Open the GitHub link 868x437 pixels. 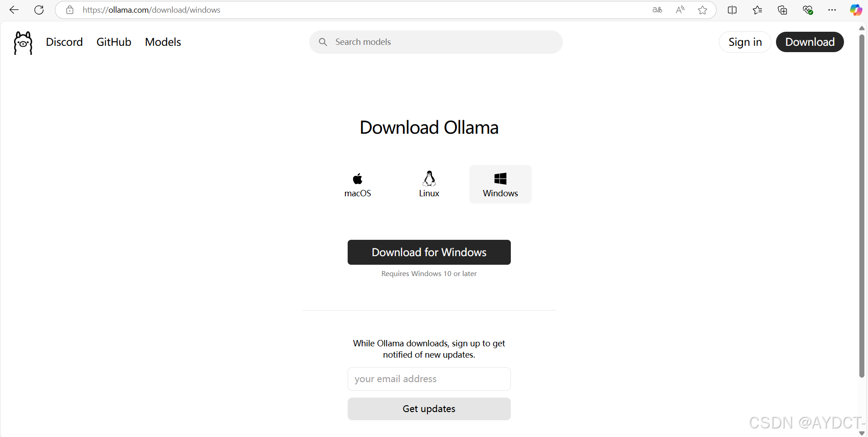pos(114,42)
